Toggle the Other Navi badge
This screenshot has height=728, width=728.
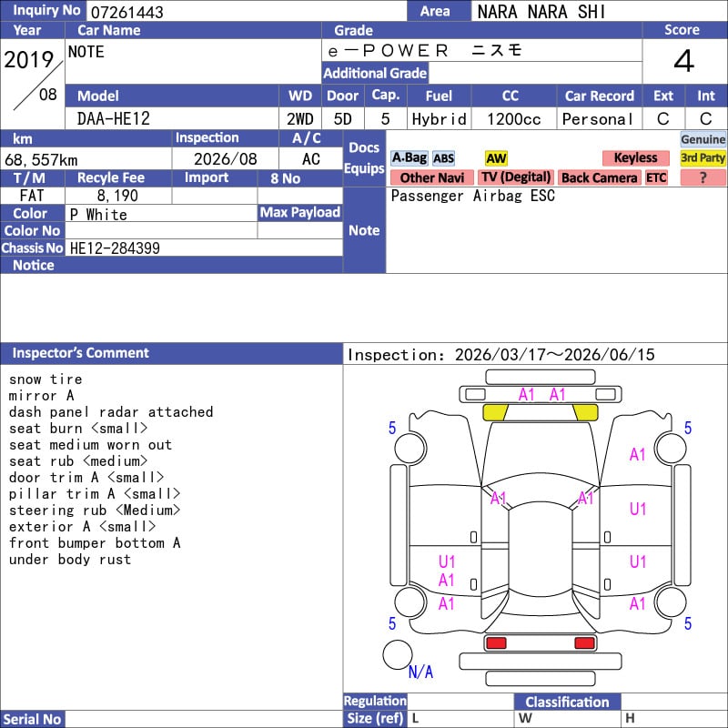point(431,178)
